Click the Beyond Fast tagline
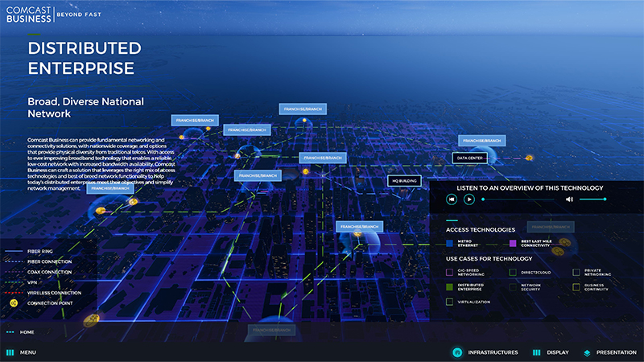The width and height of the screenshot is (644, 362). (79, 14)
